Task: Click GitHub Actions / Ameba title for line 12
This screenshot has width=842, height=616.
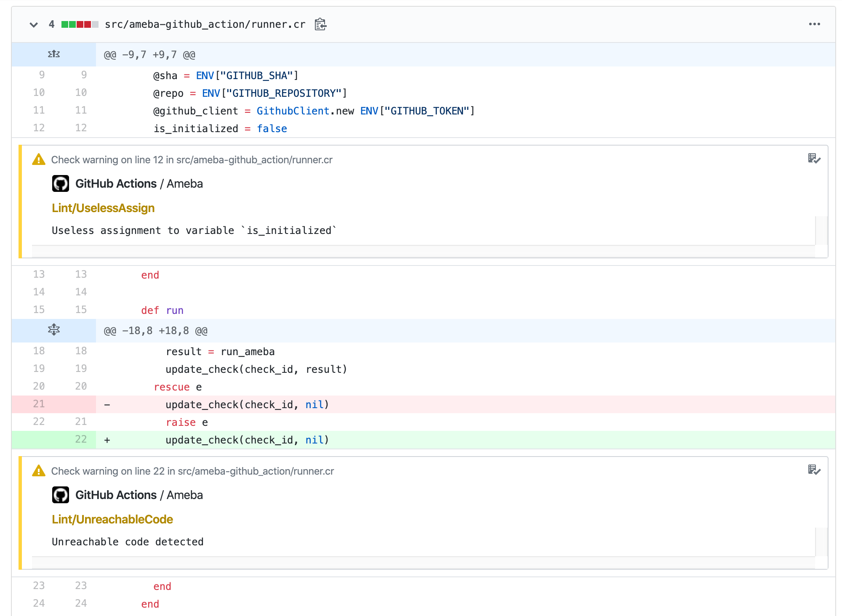Action: tap(139, 184)
